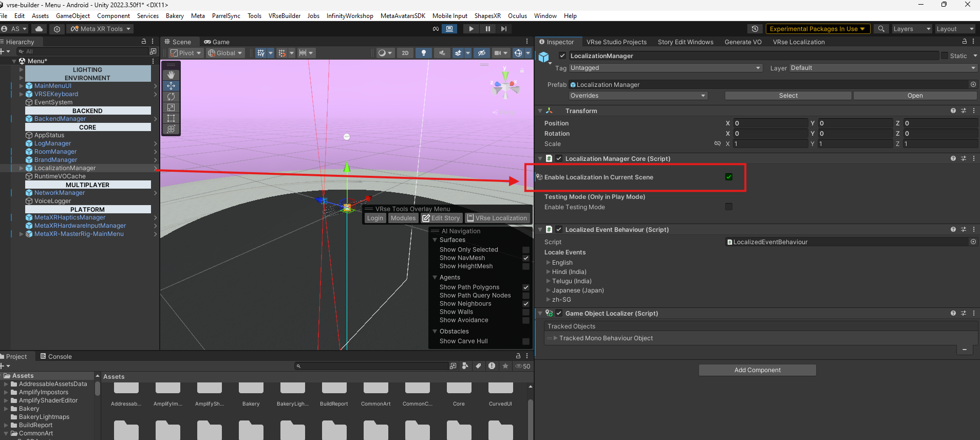
Task: Click the prefab Open button
Action: click(x=915, y=96)
